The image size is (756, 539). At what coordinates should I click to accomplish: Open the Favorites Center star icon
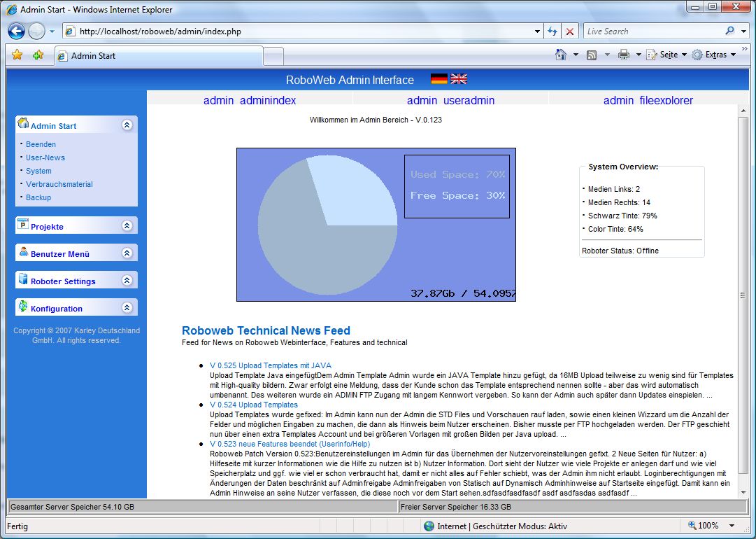coord(17,55)
